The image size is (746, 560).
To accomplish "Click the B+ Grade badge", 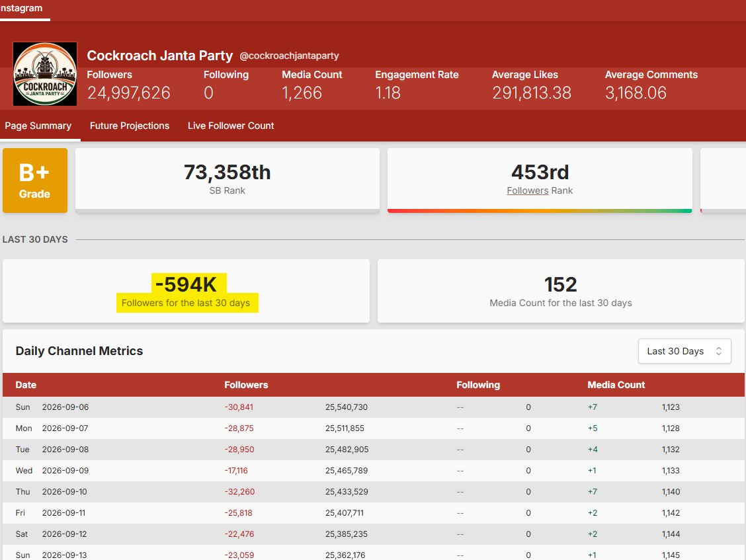I will [x=35, y=180].
